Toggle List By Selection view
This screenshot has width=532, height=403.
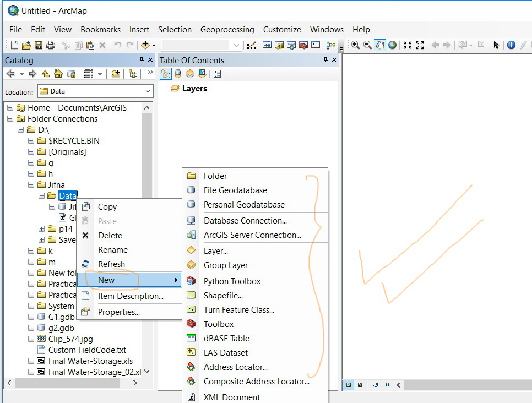tap(202, 74)
